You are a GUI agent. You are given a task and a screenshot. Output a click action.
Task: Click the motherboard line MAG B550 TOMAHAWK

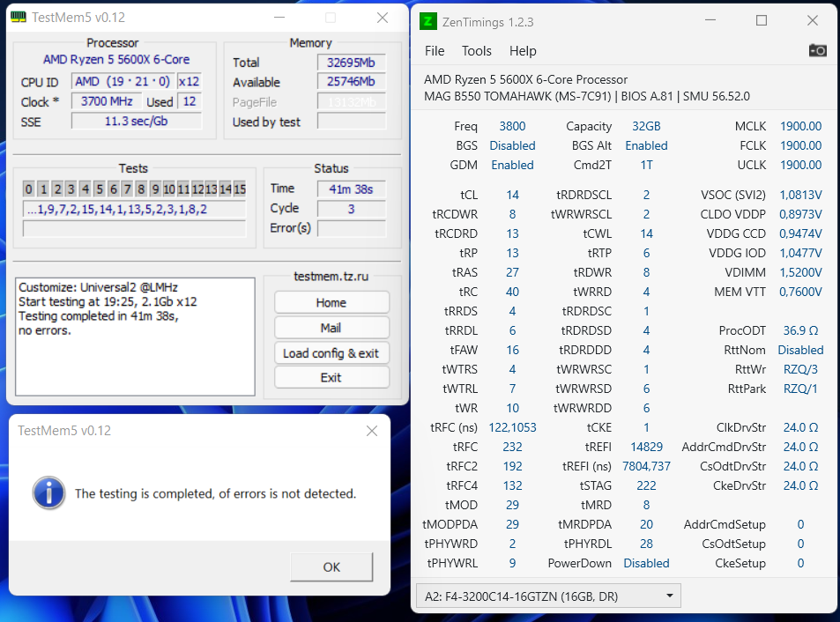click(x=587, y=96)
